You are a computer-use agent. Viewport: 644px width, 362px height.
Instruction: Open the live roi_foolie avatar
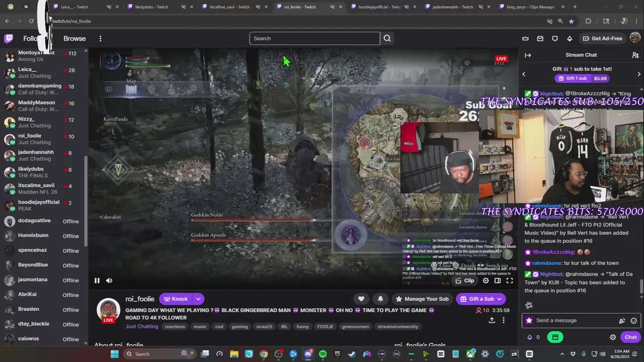(108, 310)
